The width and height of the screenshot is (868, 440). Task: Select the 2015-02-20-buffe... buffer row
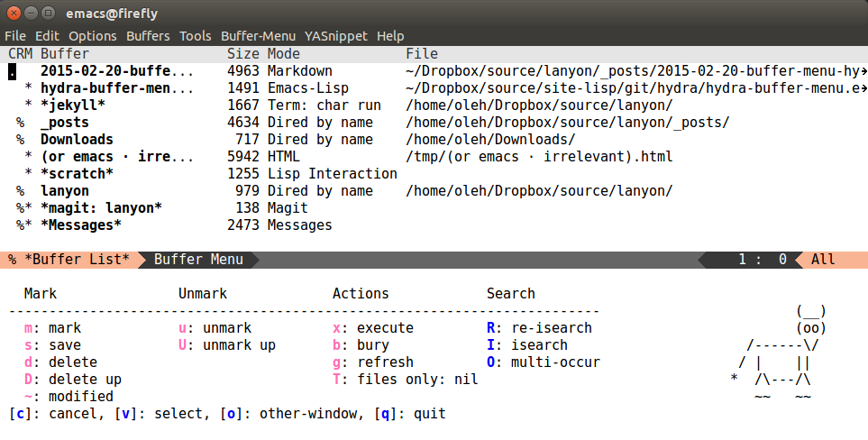click(x=434, y=71)
